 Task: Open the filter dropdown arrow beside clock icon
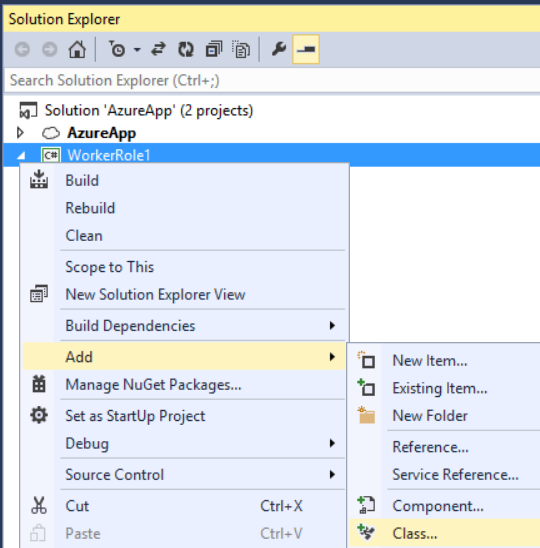(x=137, y=50)
